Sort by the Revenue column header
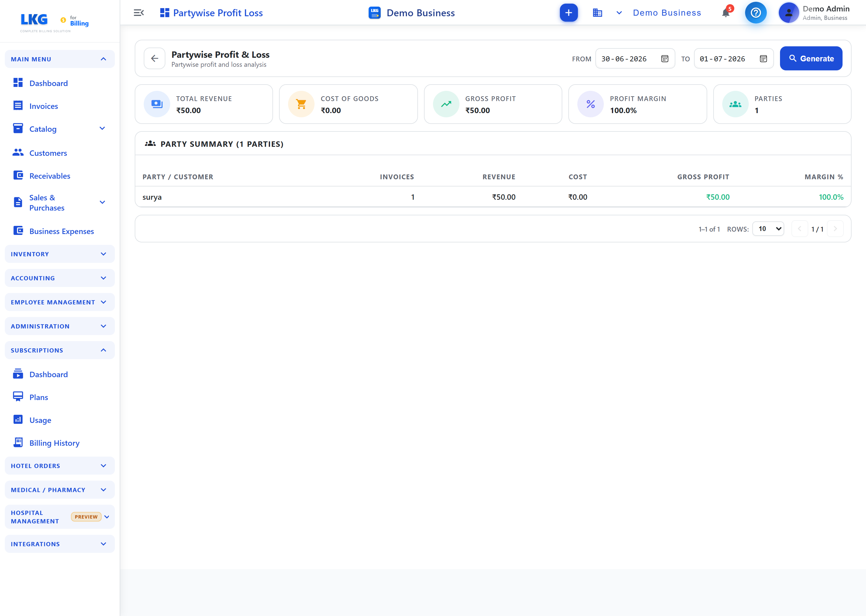 (499, 177)
